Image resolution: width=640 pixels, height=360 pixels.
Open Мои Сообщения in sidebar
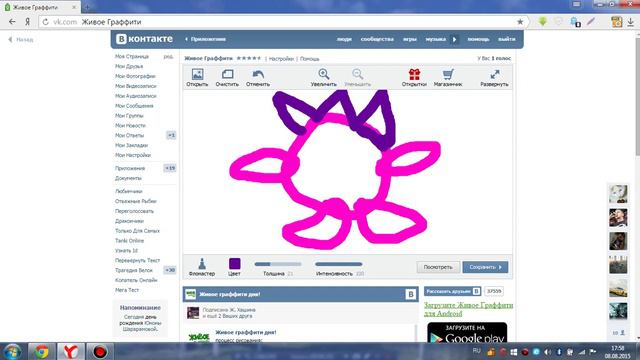[x=134, y=106]
